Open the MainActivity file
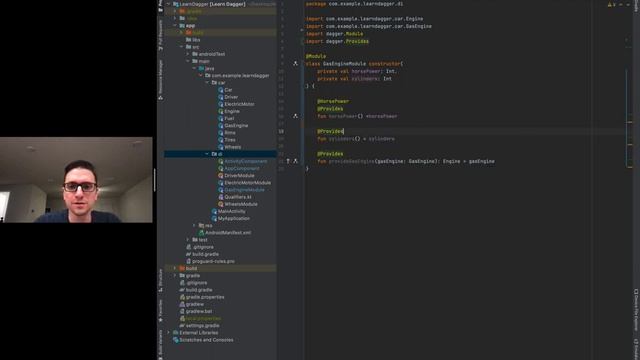The height and width of the screenshot is (360, 640). (229, 211)
